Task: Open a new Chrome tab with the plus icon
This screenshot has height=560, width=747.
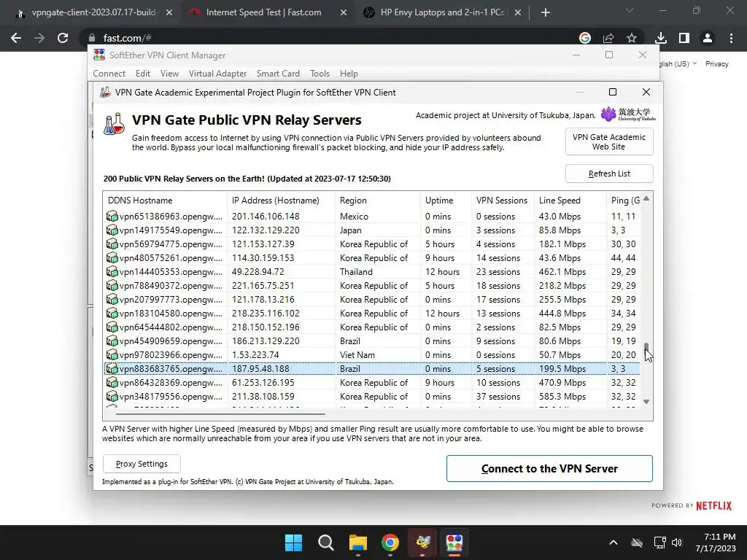Action: (x=546, y=12)
